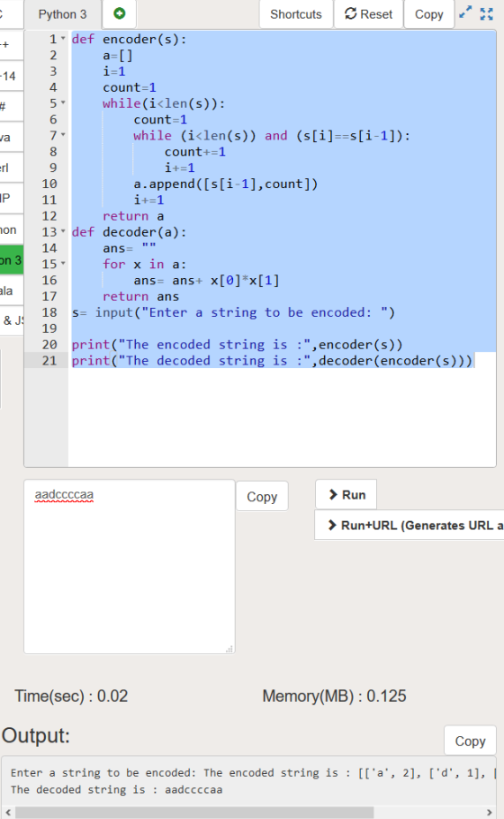Screen dimensions: 504x819
Task: Click the output scrollbar right arrow
Action: [489, 813]
